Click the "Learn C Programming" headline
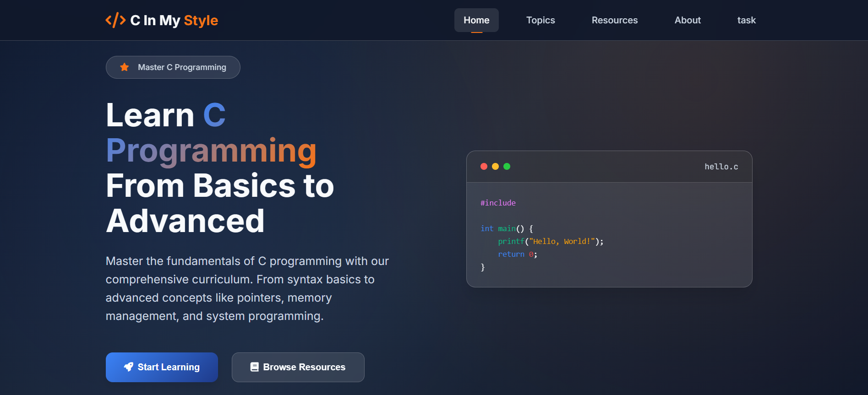 point(211,133)
